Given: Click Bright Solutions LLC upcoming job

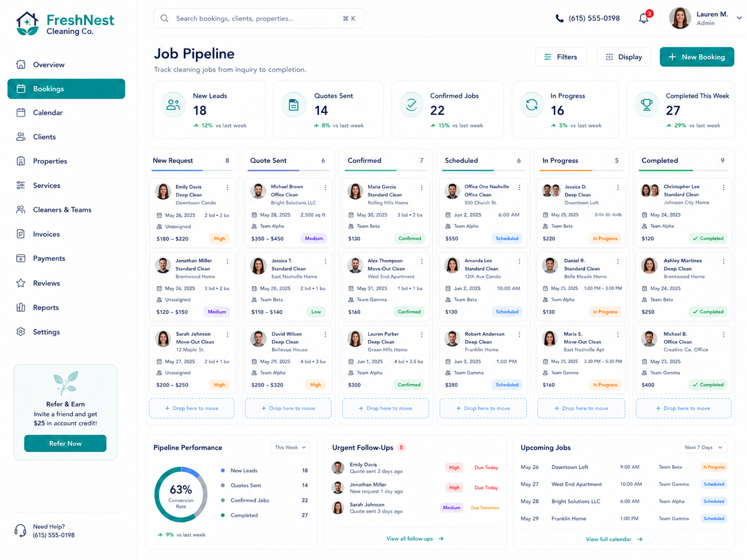Looking at the screenshot, I should [576, 501].
